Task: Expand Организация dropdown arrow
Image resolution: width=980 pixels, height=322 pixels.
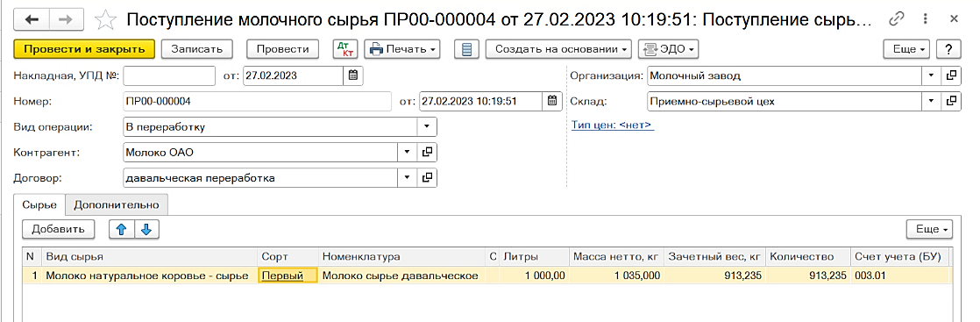Action: (931, 75)
